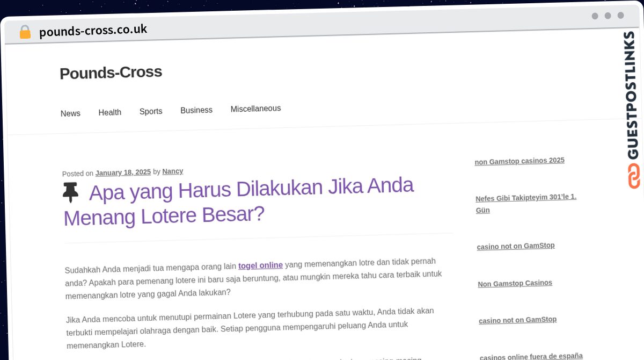Open author Nancy link
The height and width of the screenshot is (360, 644).
click(173, 171)
